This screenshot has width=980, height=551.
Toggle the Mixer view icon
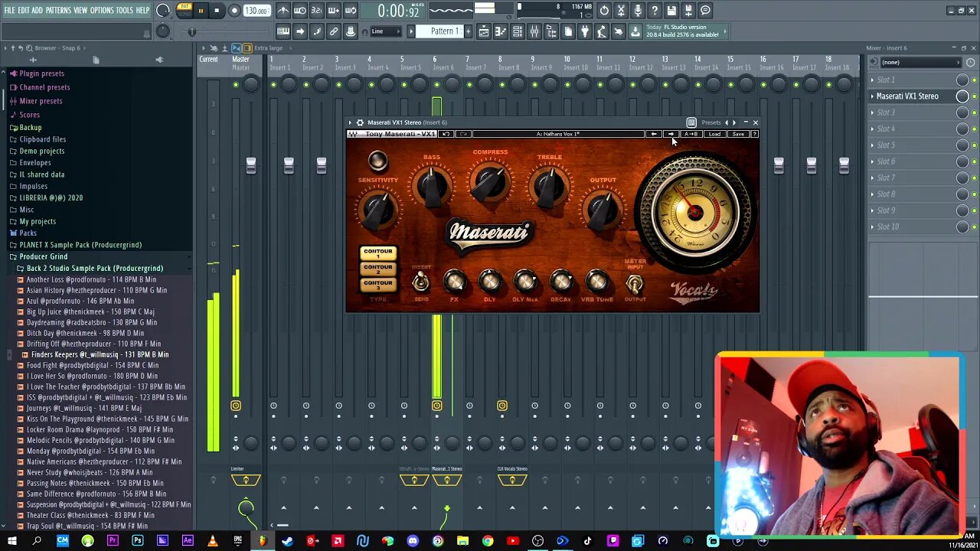tap(534, 31)
